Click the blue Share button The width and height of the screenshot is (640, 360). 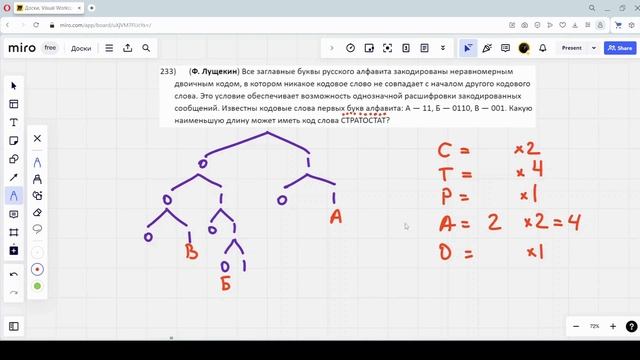click(x=620, y=48)
